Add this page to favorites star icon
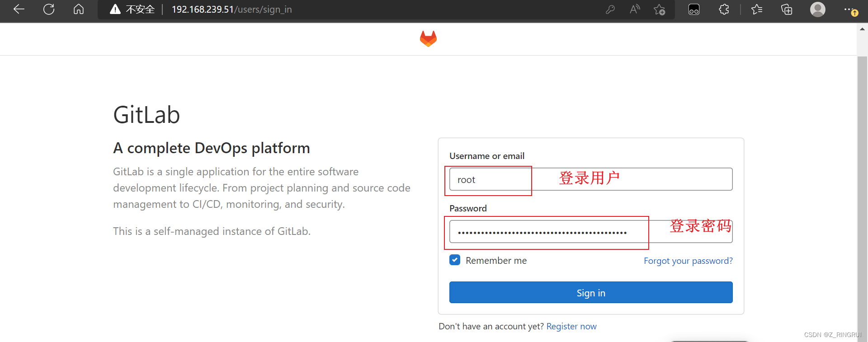868x342 pixels. (x=660, y=9)
